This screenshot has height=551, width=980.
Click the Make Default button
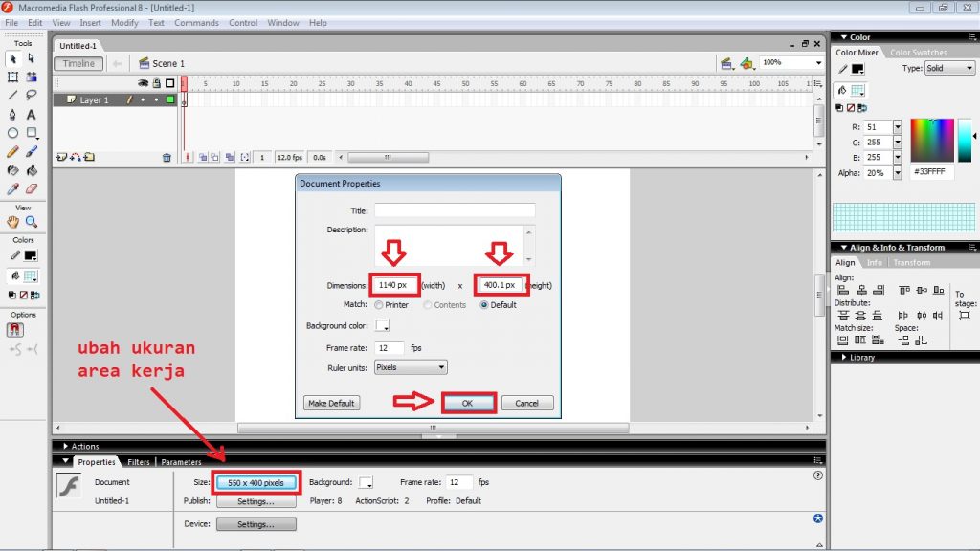coord(331,403)
